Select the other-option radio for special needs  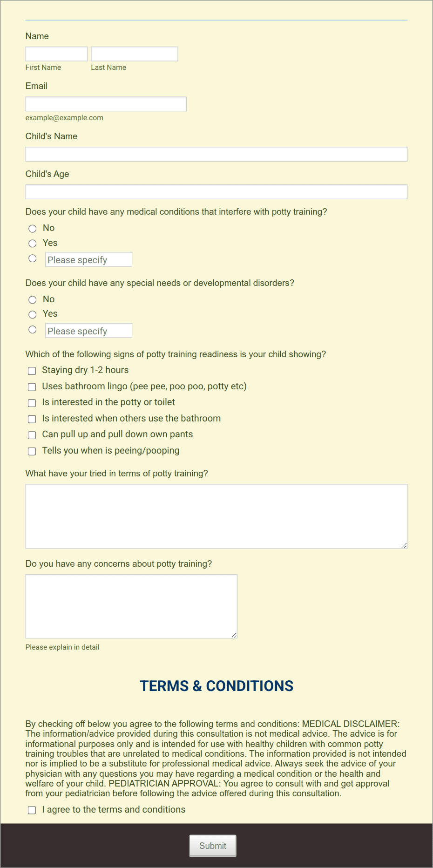click(x=33, y=330)
